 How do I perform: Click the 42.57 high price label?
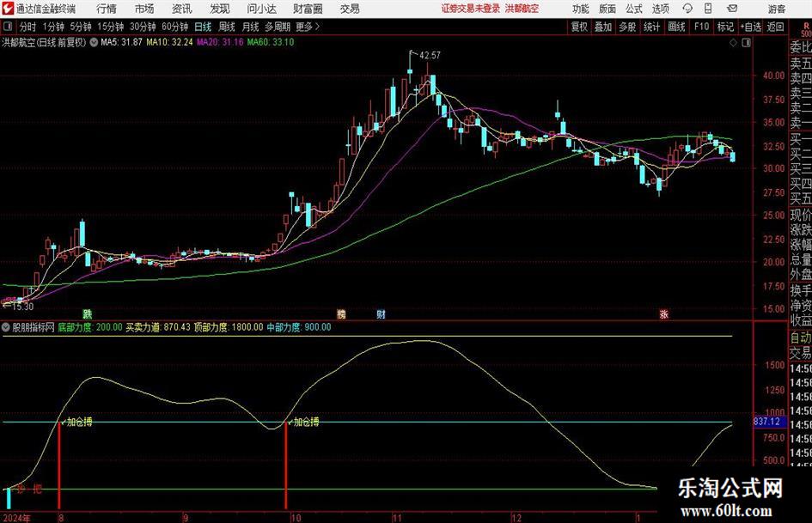[430, 56]
